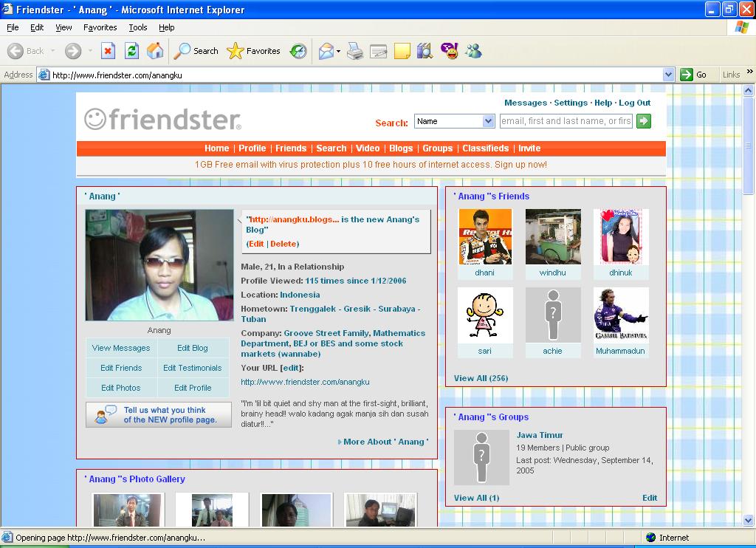Click the Mail envelope icon
Screen dimensions: 756x548
pos(326,51)
